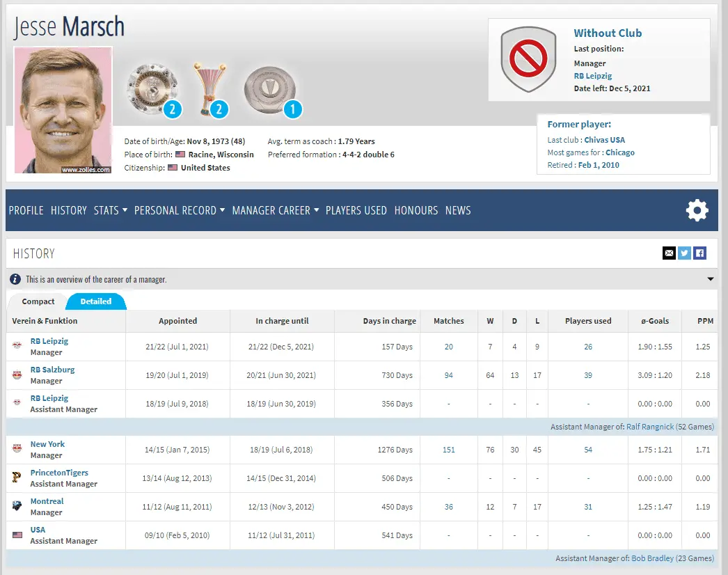Open 31 players used link for Montreal
The image size is (728, 575).
pos(588,507)
